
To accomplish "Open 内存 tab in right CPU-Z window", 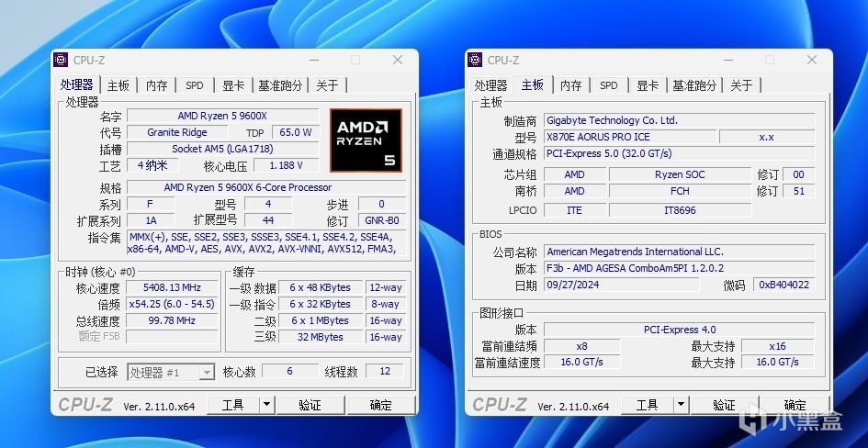I will [x=570, y=85].
